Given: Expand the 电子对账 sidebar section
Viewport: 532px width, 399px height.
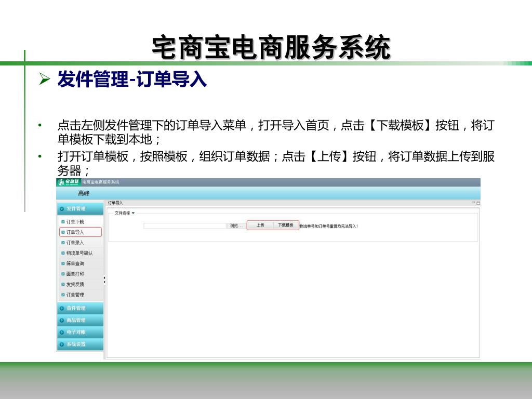Looking at the screenshot, I should point(81,332).
